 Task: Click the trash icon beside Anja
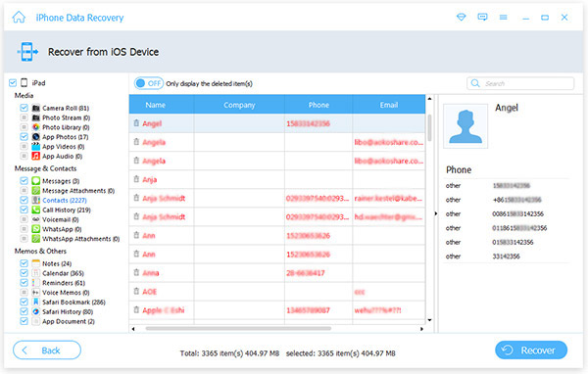pos(136,179)
